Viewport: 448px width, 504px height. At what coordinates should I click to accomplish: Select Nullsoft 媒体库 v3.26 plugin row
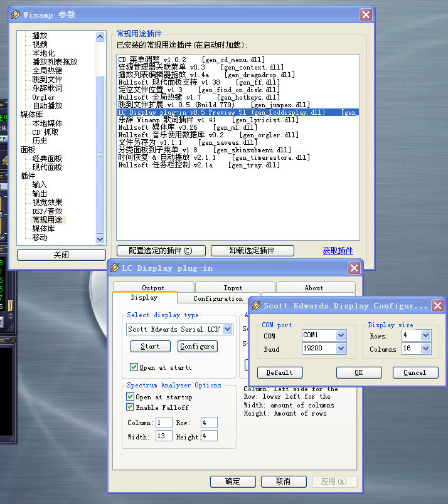(238, 127)
